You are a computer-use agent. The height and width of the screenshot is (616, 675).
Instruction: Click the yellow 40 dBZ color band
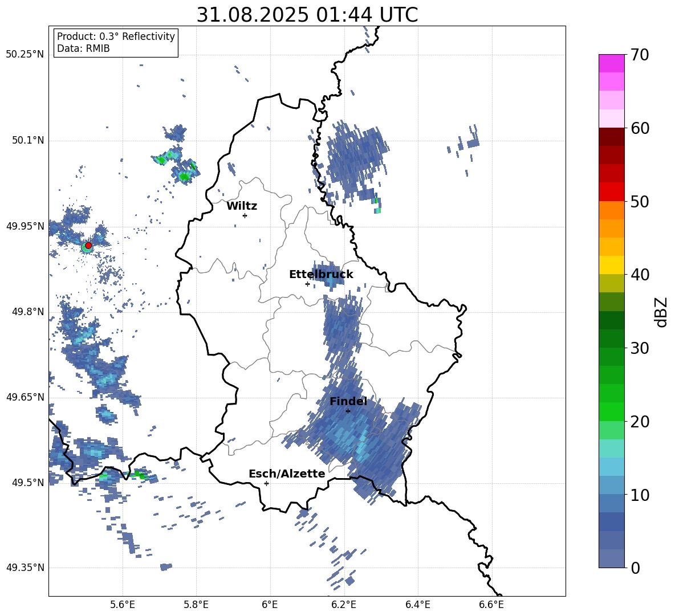point(611,265)
